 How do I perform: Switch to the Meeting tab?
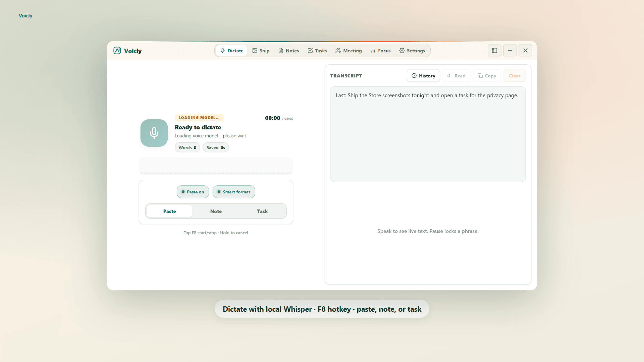(349, 51)
